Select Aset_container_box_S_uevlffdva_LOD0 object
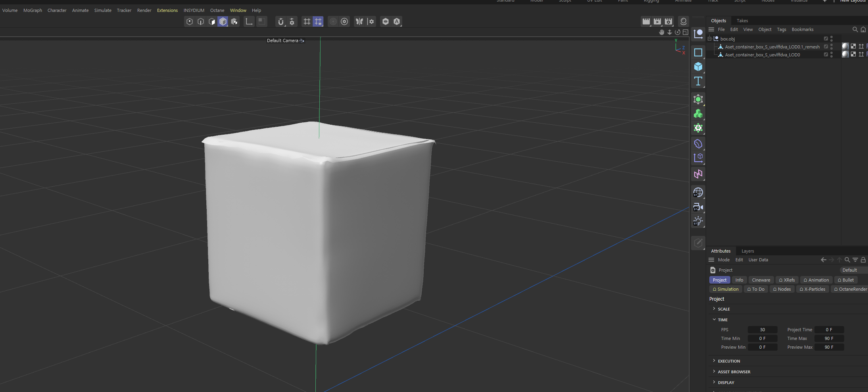The height and width of the screenshot is (392, 868). 762,55
